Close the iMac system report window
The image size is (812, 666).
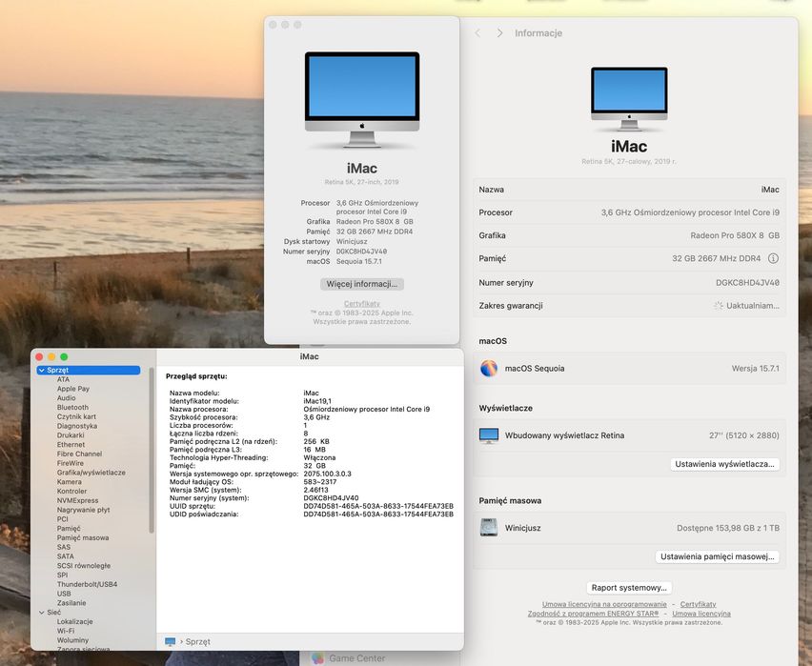(39, 357)
